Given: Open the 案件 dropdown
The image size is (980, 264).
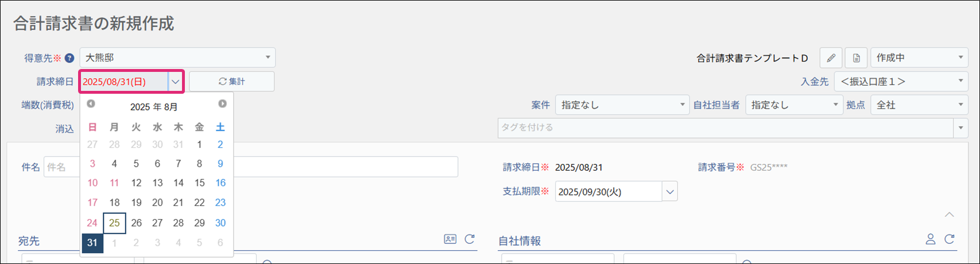Looking at the screenshot, I should (x=622, y=105).
